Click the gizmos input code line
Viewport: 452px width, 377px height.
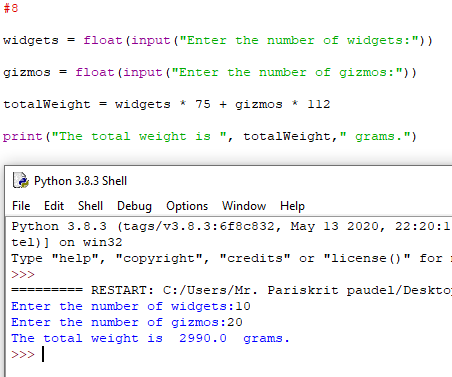[210, 72]
